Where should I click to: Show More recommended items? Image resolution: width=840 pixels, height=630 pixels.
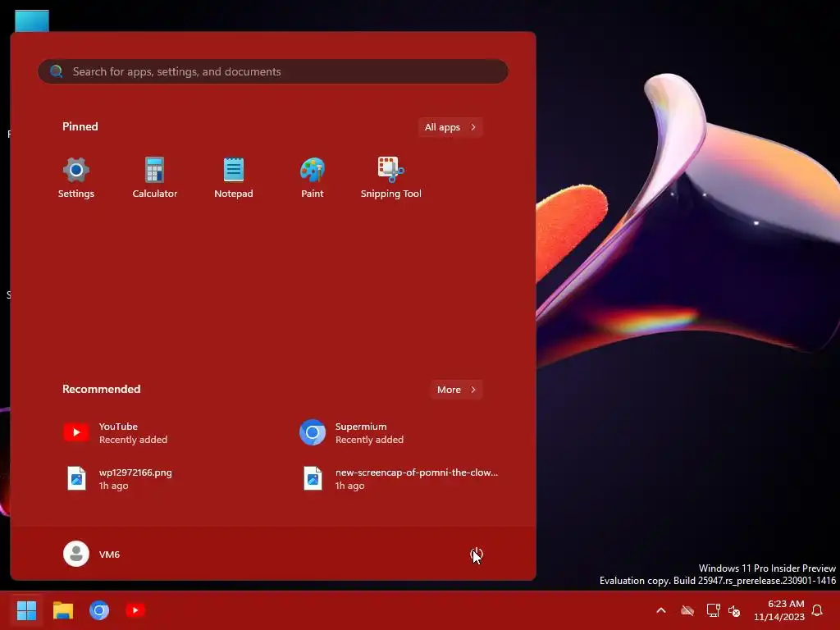coord(456,390)
